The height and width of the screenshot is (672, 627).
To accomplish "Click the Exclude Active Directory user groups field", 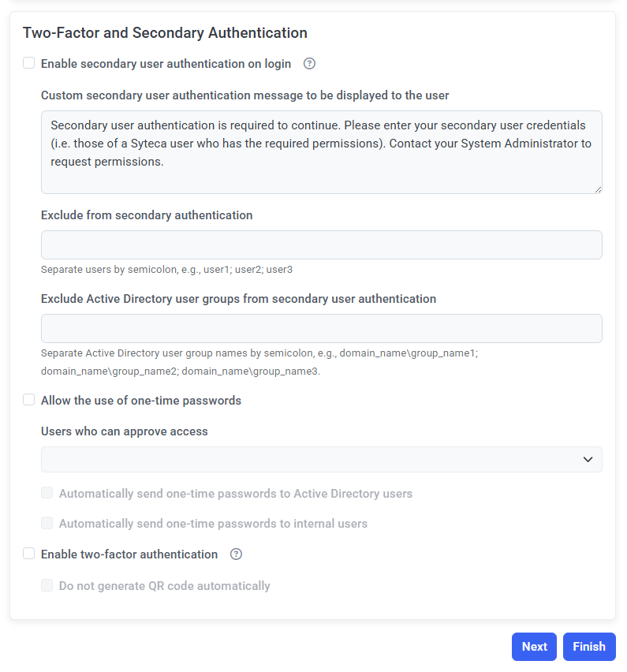I will [x=321, y=328].
